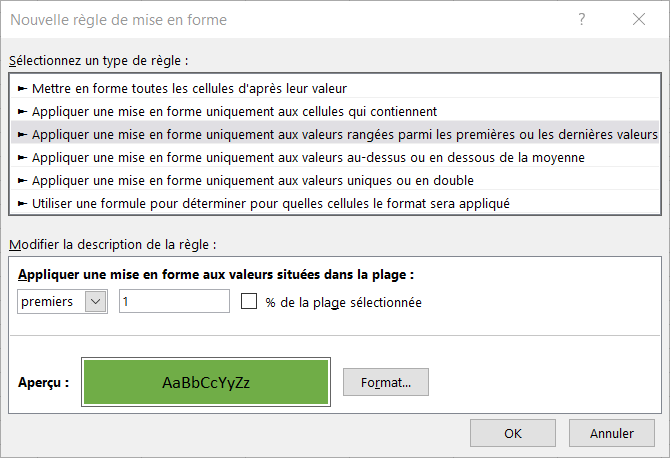Click arrow icon beside 'Utiliser une formule' rule

(22, 204)
